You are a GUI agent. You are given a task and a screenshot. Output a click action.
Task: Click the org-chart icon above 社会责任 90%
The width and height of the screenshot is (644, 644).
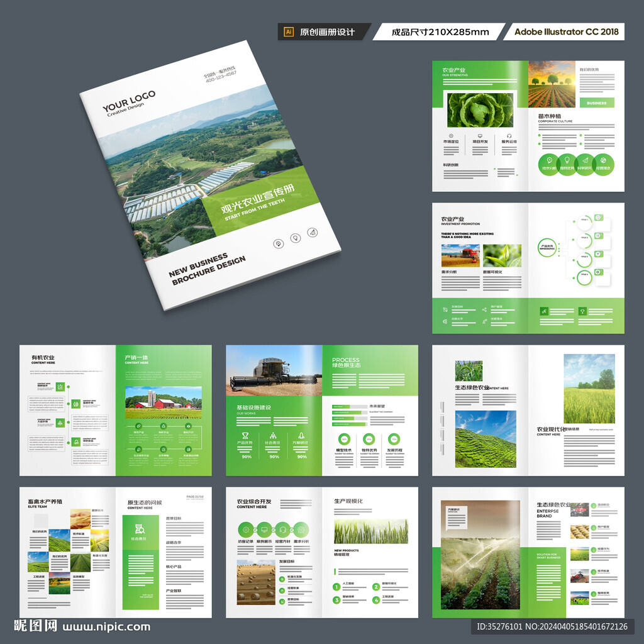pyautogui.click(x=273, y=435)
